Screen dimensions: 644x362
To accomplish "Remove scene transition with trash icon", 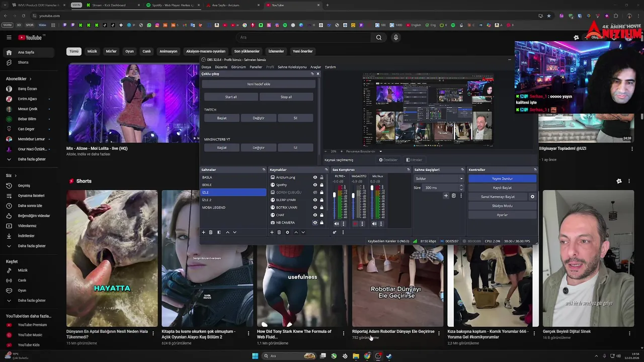I will (x=453, y=196).
